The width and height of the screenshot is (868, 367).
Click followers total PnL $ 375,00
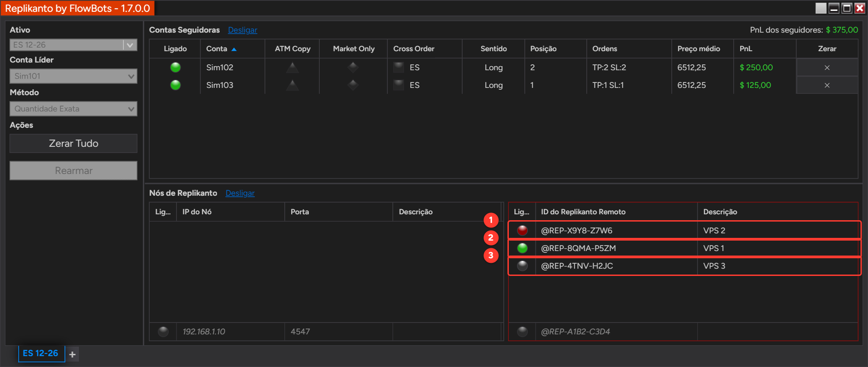coord(842,30)
